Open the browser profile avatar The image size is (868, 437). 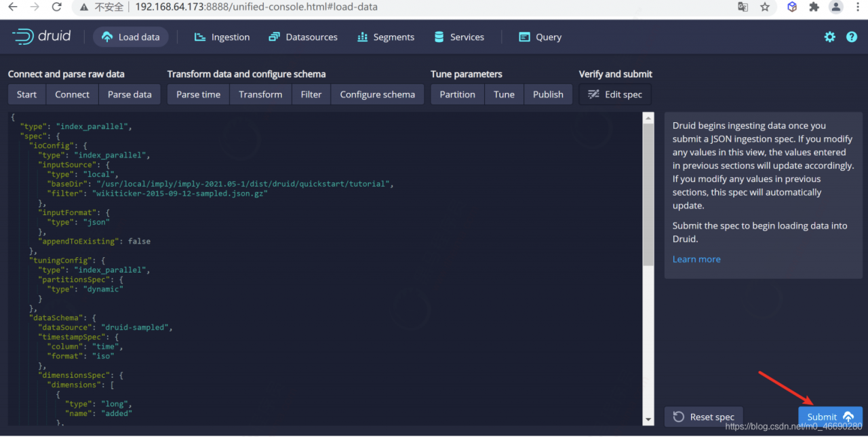tap(836, 7)
